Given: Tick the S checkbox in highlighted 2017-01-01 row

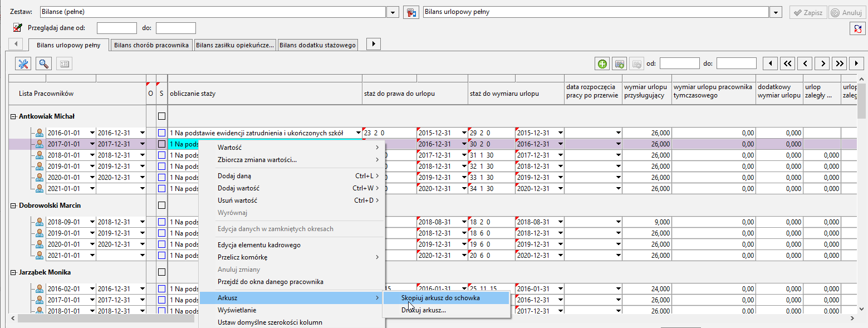Looking at the screenshot, I should pos(161,144).
